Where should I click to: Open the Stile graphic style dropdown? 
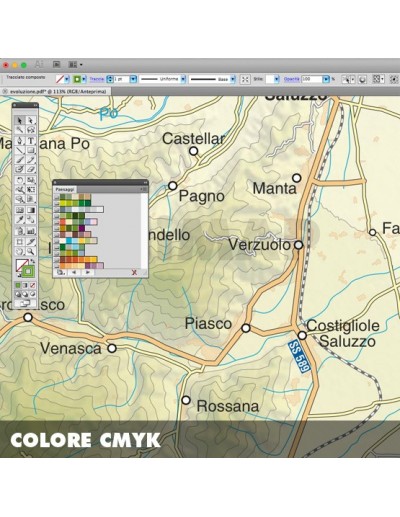pyautogui.click(x=277, y=79)
